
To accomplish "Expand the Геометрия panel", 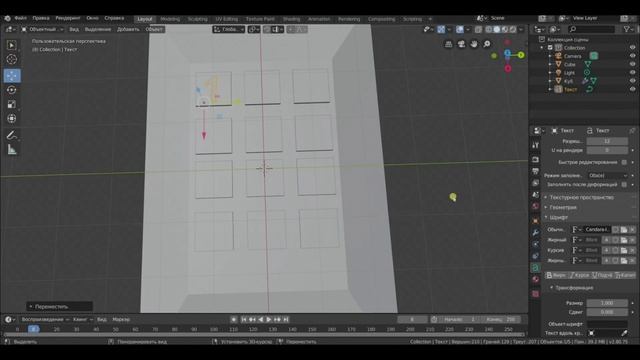I will [563, 207].
